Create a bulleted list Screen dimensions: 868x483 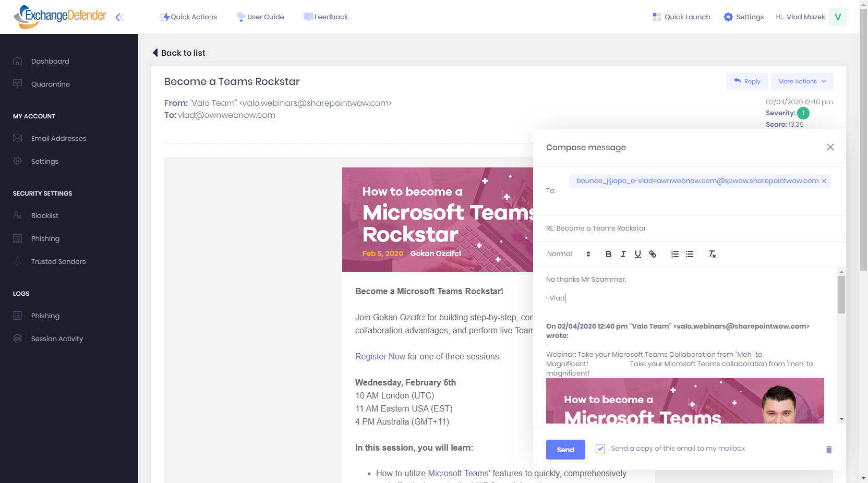[690, 254]
